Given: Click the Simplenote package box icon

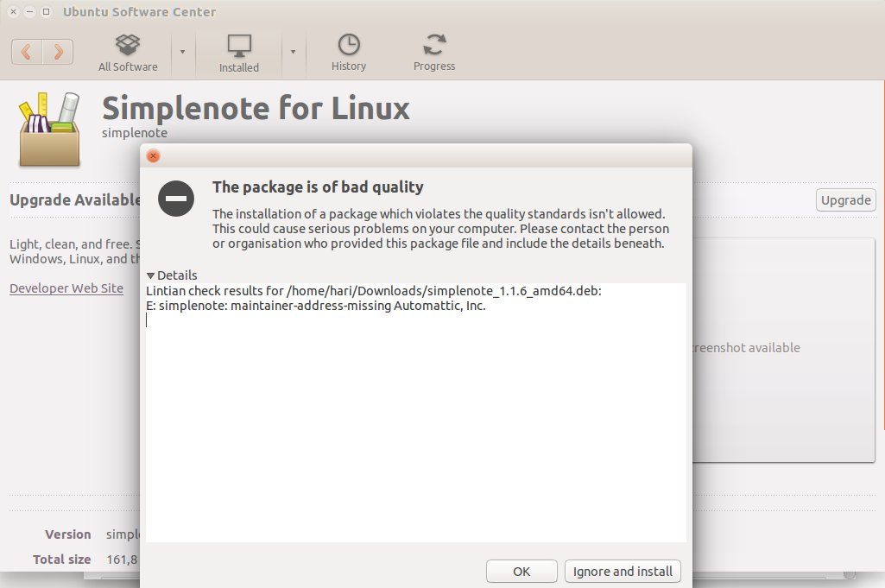Looking at the screenshot, I should (50, 130).
